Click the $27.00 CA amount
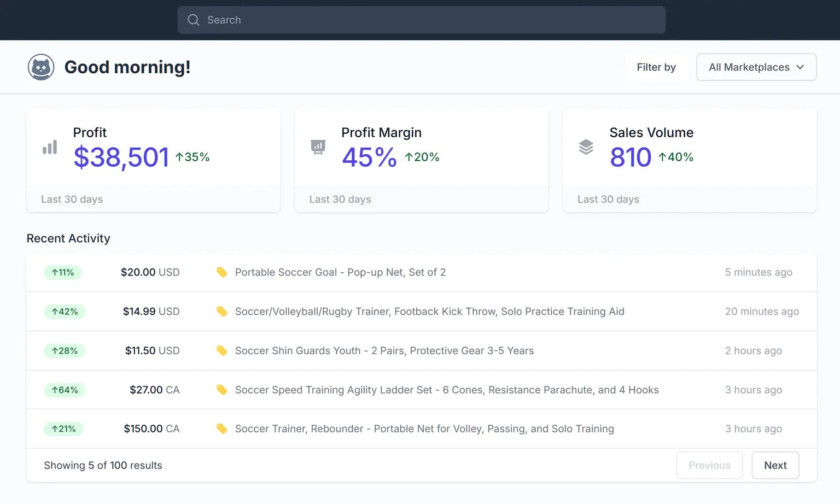Screen dimensions: 840x504 pyautogui.click(x=154, y=390)
